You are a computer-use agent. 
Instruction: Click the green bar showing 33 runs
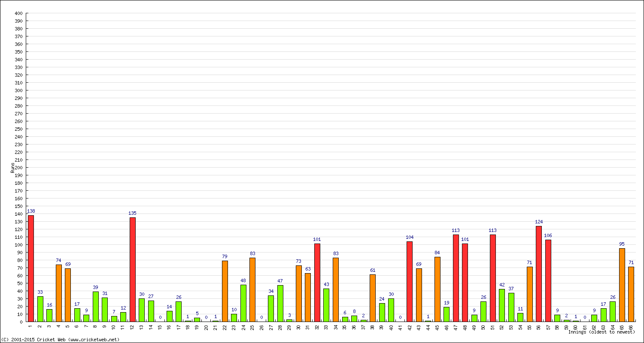click(x=40, y=309)
